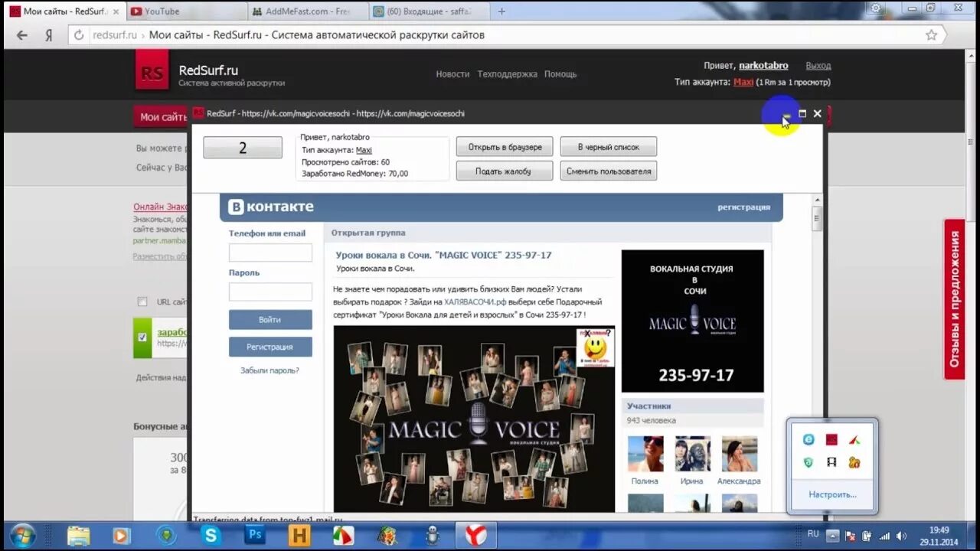Click 'регистрация' link in VK header
Viewport: 980px width, 551px height.
click(x=743, y=207)
